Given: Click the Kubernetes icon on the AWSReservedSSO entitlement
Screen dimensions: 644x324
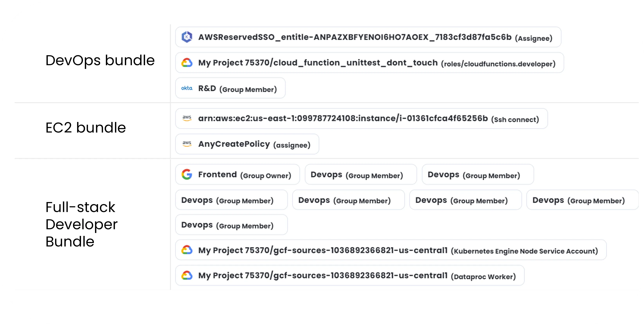Looking at the screenshot, I should [x=187, y=37].
